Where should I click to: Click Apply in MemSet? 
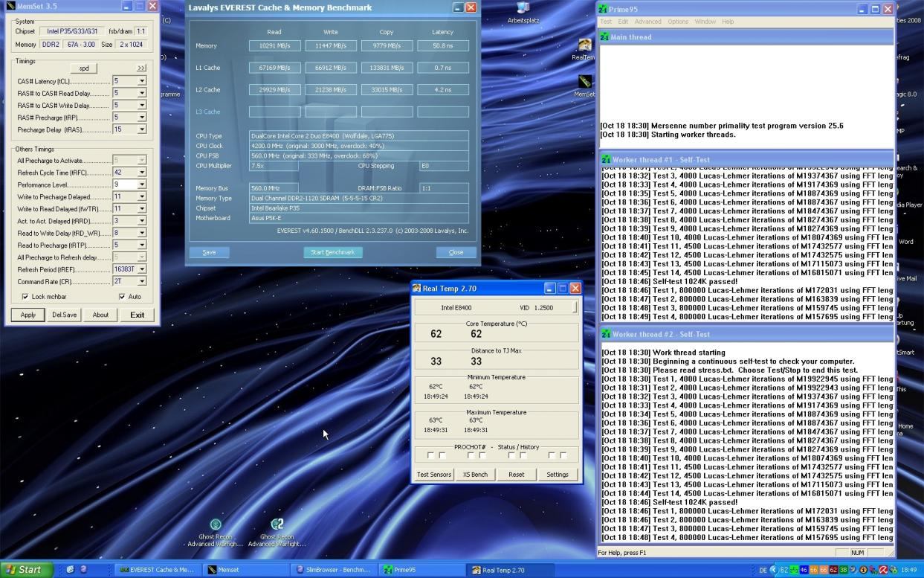click(x=28, y=315)
